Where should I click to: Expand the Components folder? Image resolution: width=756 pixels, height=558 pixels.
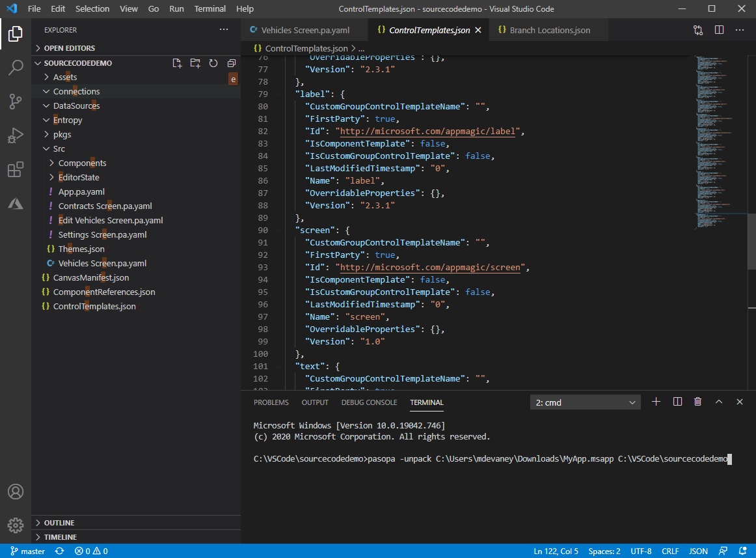pos(84,163)
